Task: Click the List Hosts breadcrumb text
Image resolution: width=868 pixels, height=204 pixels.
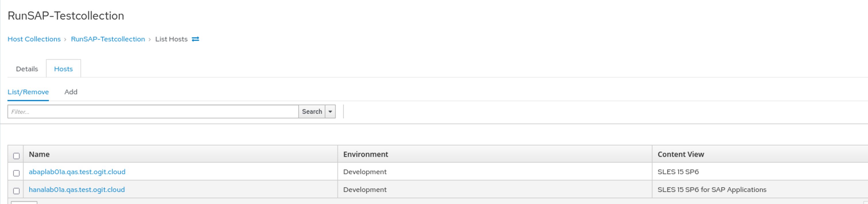Action: point(171,39)
